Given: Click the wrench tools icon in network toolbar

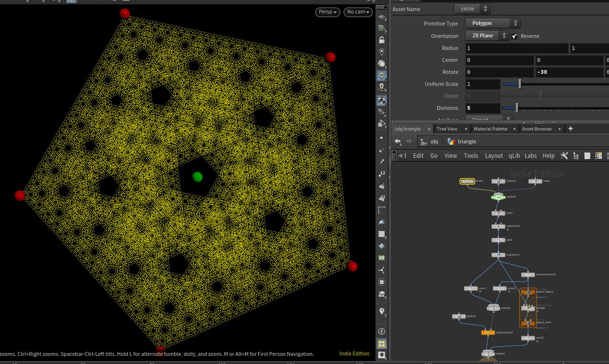Looking at the screenshot, I should point(564,156).
